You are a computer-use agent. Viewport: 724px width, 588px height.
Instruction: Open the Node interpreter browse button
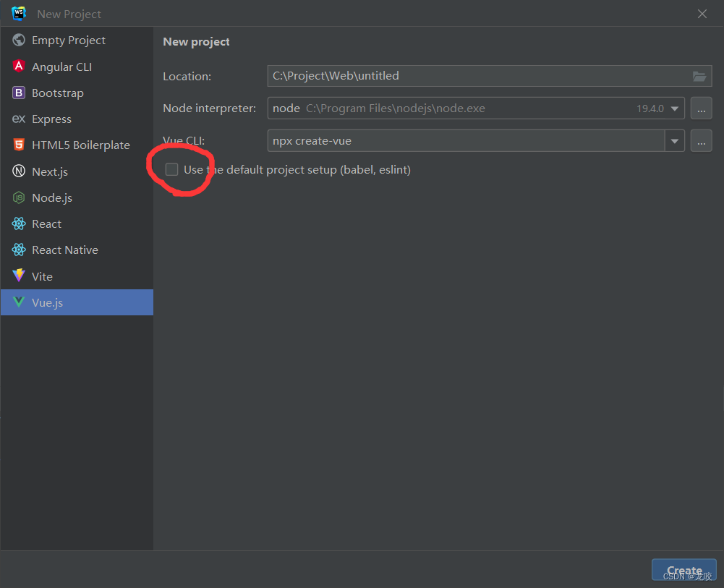coord(701,108)
